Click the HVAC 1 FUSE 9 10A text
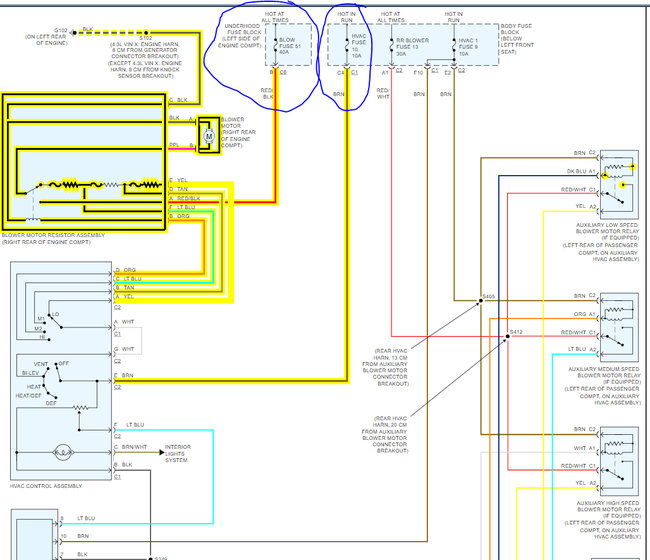Image resolution: width=650 pixels, height=560 pixels. point(468,47)
